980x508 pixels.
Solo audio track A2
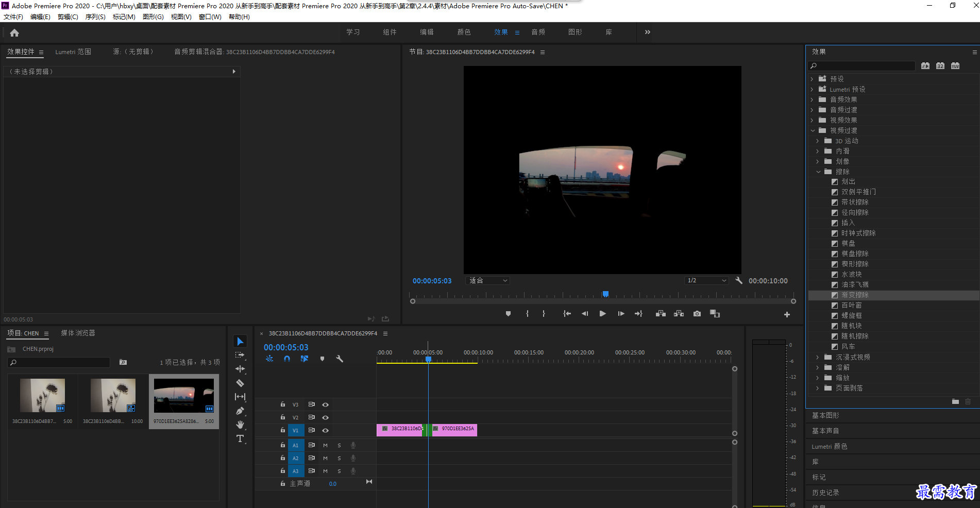pos(339,458)
